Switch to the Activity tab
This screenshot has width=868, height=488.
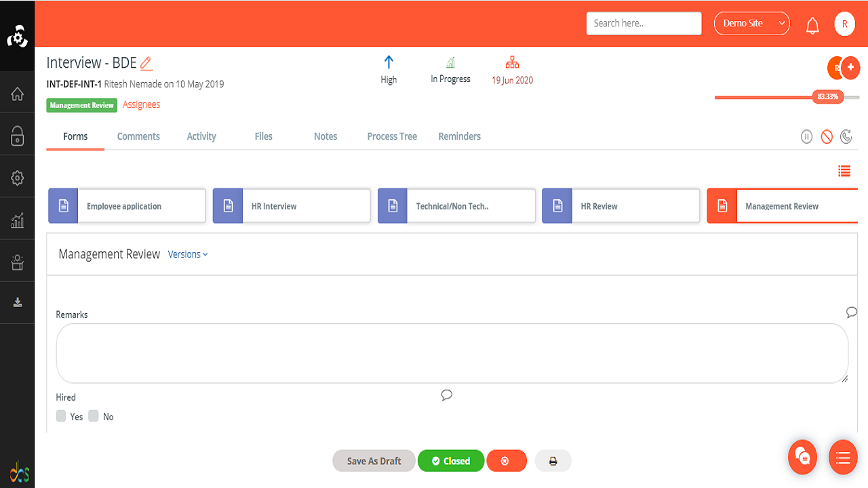point(201,136)
